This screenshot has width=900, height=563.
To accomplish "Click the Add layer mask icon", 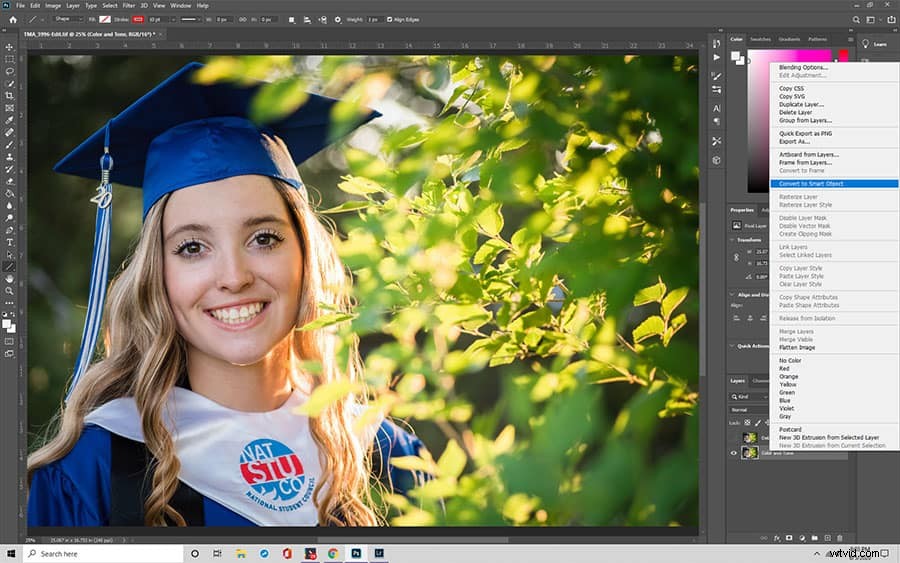I will click(789, 538).
